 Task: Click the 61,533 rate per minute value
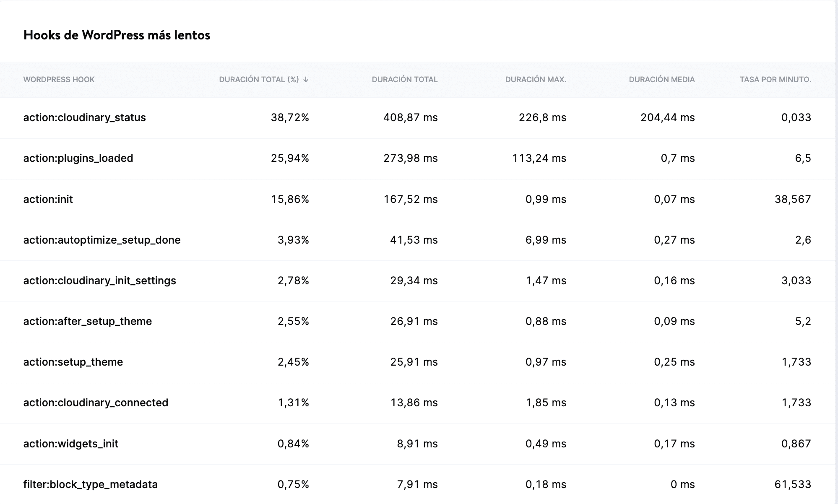[792, 484]
